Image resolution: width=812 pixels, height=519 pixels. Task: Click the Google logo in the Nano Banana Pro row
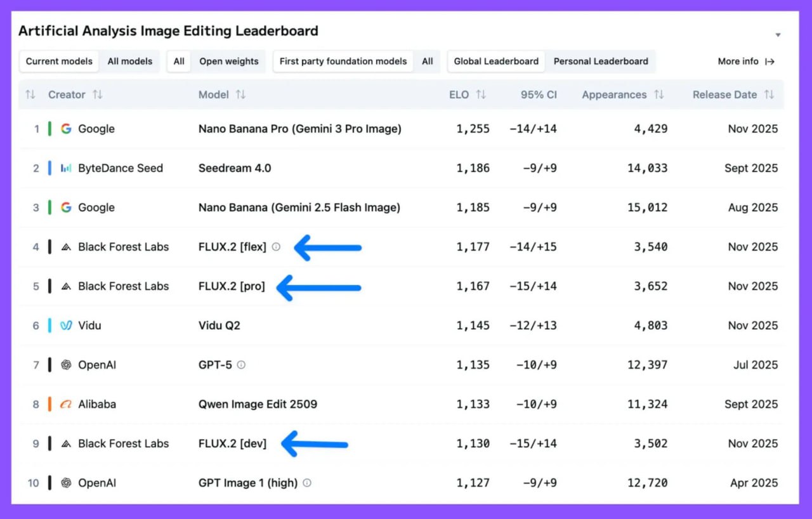coord(66,129)
